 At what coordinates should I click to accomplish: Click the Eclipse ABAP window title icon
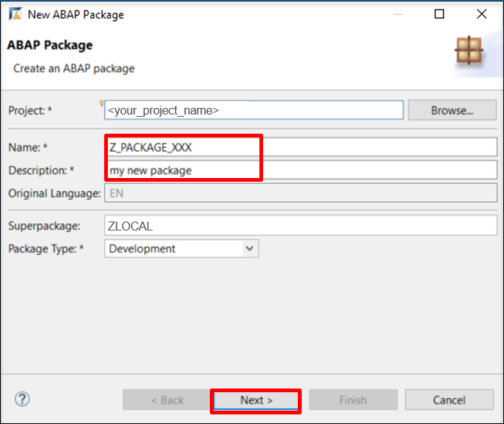tap(15, 14)
